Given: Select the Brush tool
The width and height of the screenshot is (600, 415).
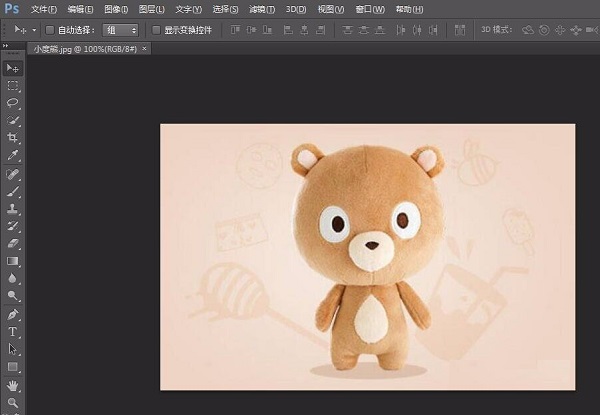Looking at the screenshot, I should pyautogui.click(x=13, y=190).
